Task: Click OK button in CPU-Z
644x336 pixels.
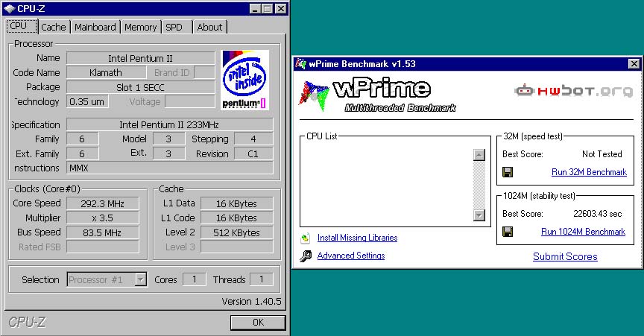Action: pyautogui.click(x=258, y=323)
